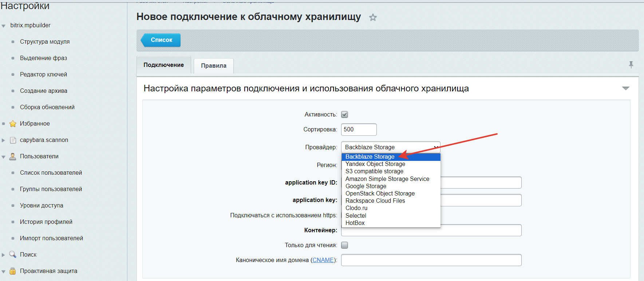This screenshot has width=644, height=281.
Task: Click the Пользователи user icon
Action: pyautogui.click(x=13, y=157)
